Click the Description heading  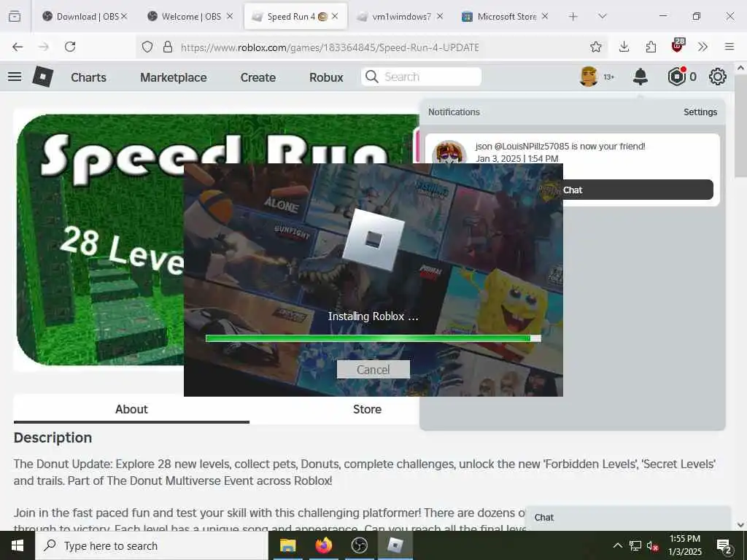tap(53, 437)
